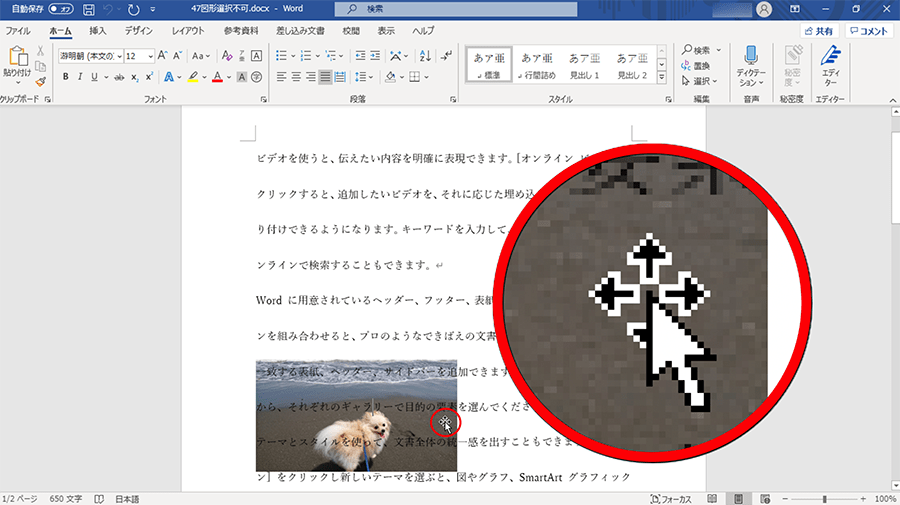Toggle Bold formatting
This screenshot has height=505, width=900.
pos(65,77)
